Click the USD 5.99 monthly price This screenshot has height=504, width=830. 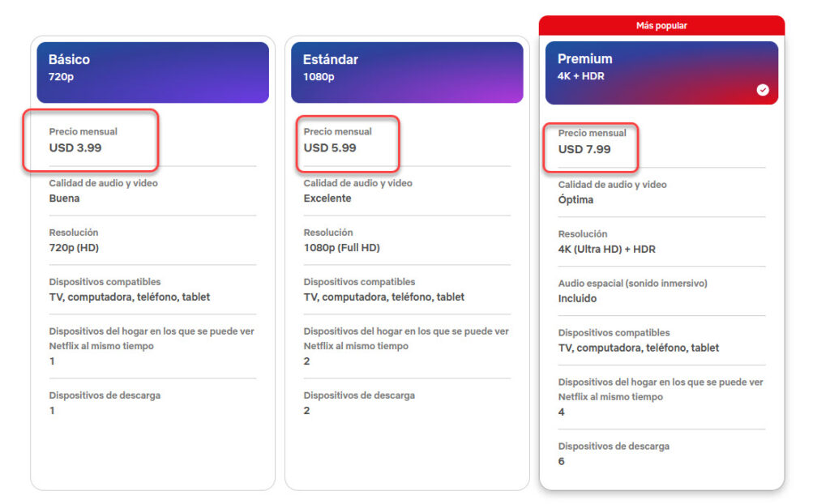[x=330, y=147]
